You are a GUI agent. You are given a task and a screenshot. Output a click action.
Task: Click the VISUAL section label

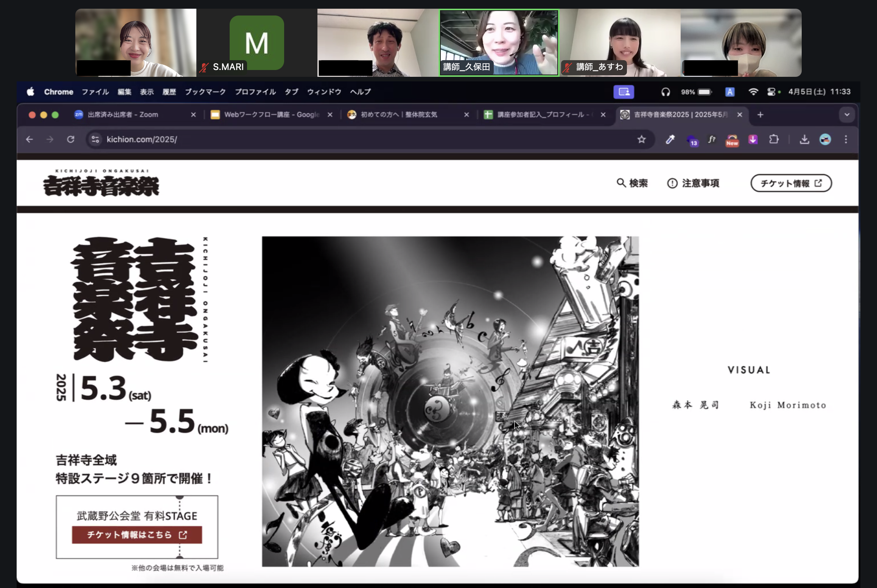[x=749, y=370]
